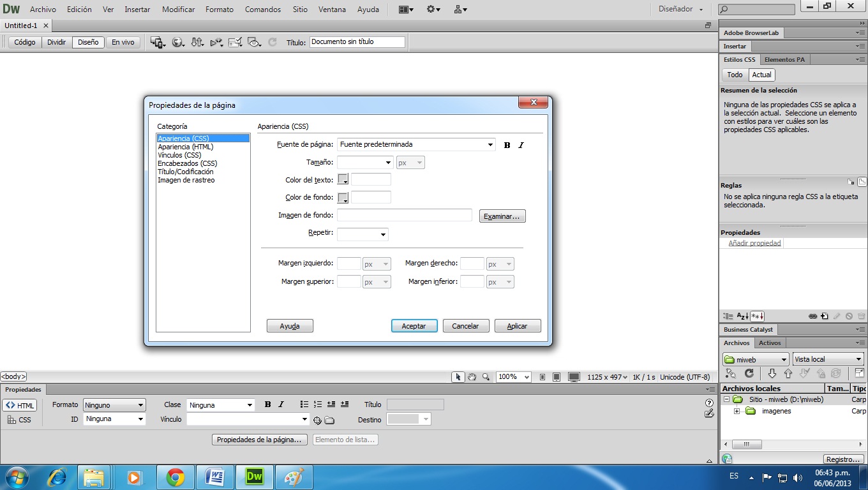The width and height of the screenshot is (868, 490).
Task: Click the Examinar button for background image
Action: click(502, 216)
